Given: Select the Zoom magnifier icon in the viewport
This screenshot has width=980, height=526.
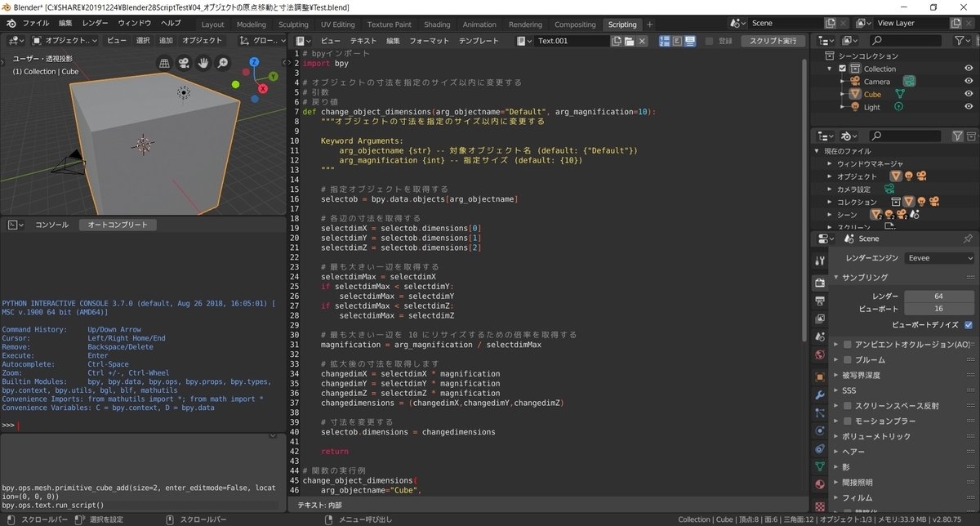Looking at the screenshot, I should 222,63.
